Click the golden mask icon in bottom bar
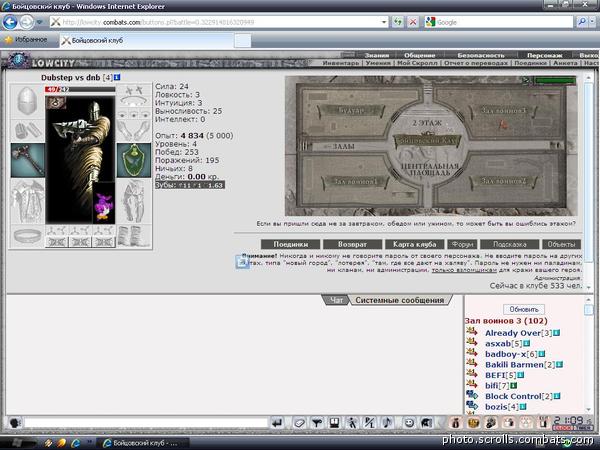 473,423
